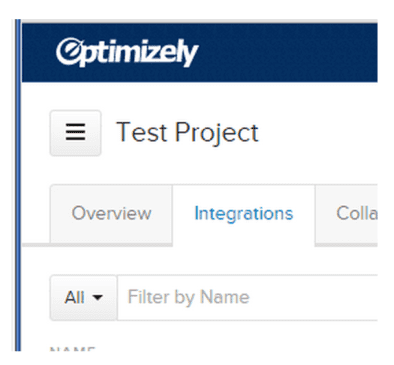The height and width of the screenshot is (365, 394).
Task: Click the circular O emblem in the Optimizely logo
Action: 68,51
